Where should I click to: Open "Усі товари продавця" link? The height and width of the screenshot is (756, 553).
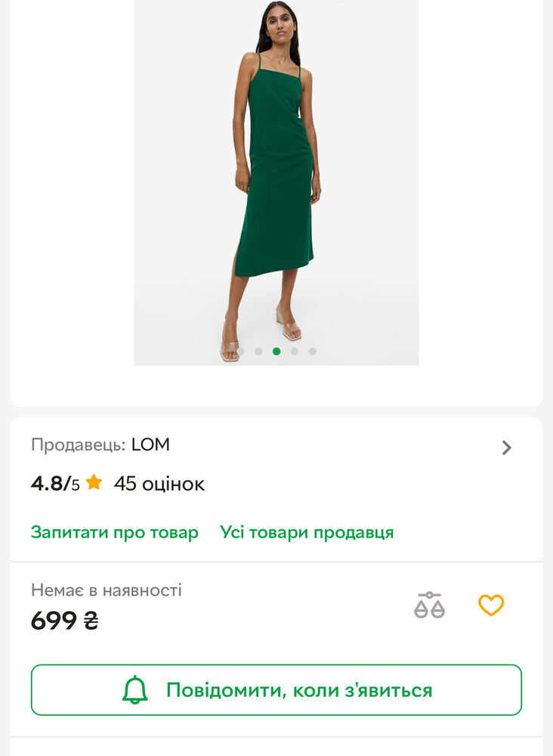(307, 532)
